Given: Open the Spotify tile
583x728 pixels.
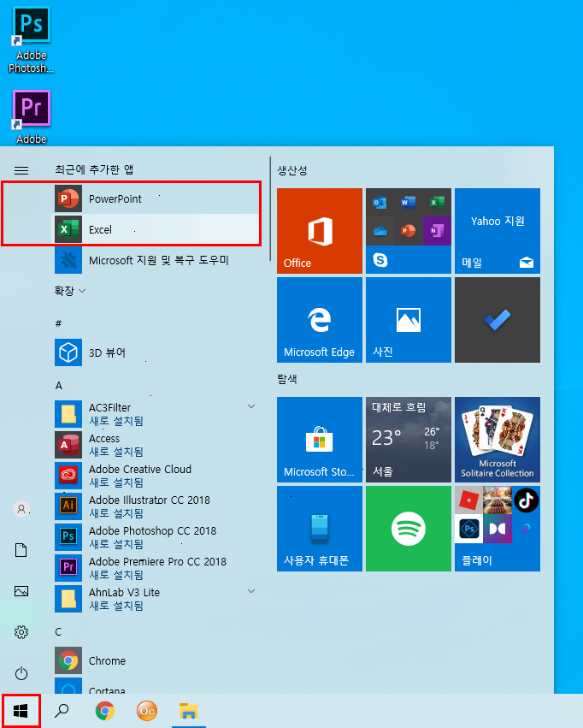Looking at the screenshot, I should click(408, 529).
